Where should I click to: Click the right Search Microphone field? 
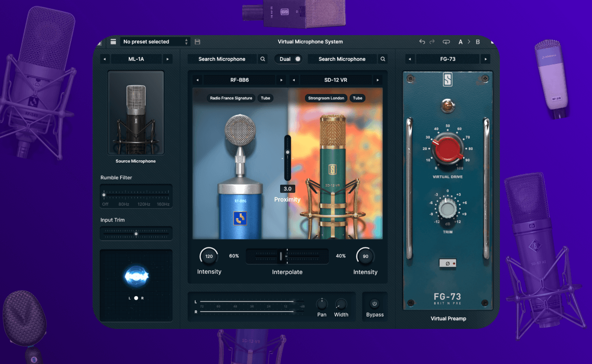tap(342, 59)
